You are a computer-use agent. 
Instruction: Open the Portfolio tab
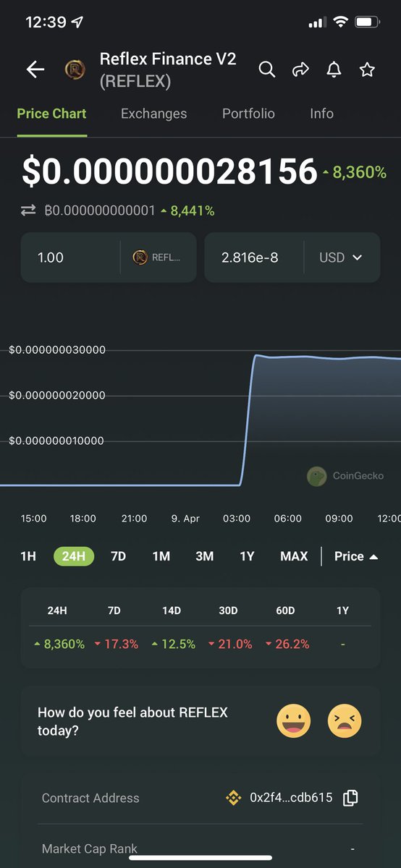(x=248, y=114)
